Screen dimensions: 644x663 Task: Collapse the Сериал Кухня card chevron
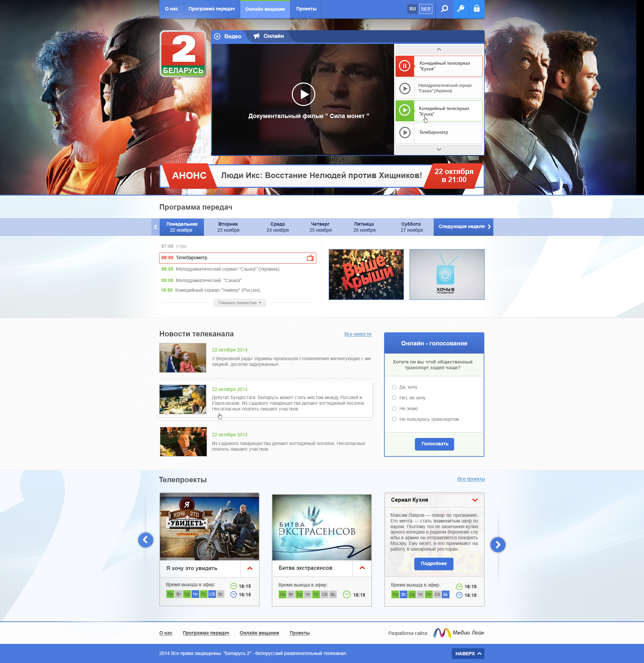point(475,500)
